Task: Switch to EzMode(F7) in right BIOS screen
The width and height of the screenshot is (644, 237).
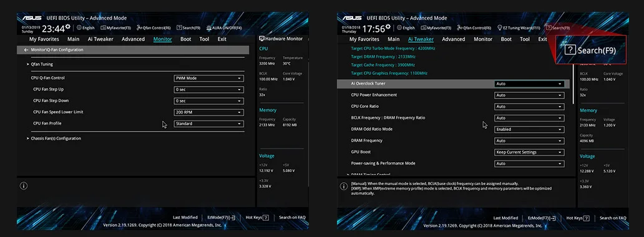Action: click(542, 218)
